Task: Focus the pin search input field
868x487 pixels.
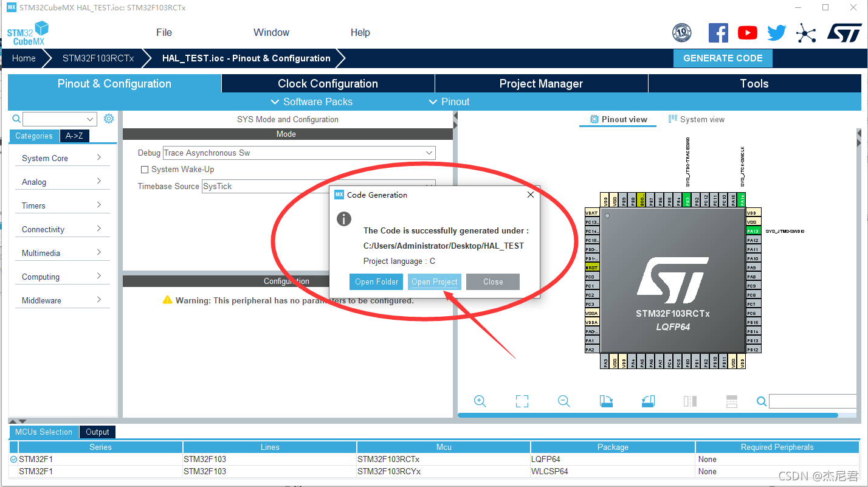Action: [x=812, y=401]
